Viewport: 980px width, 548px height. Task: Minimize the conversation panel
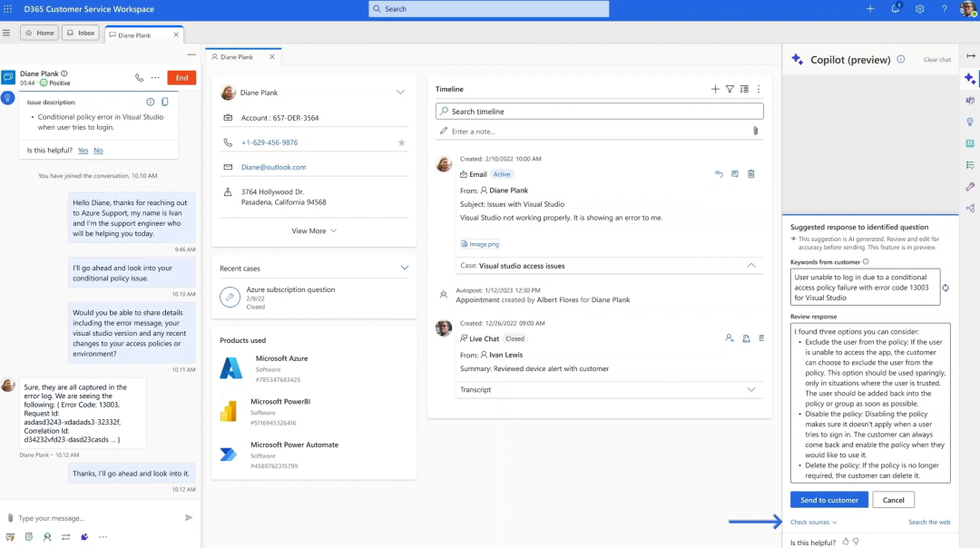191,55
